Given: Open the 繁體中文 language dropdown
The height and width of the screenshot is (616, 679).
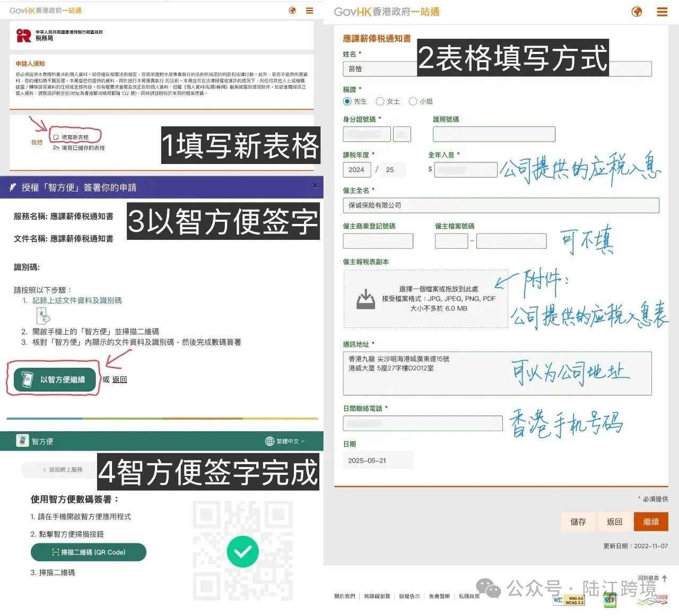Looking at the screenshot, I should [x=285, y=441].
